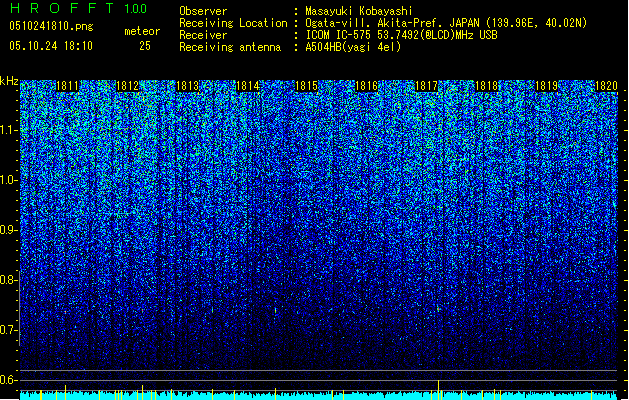This screenshot has height=400, width=629.
Task: Click the 1811 time marker
Action: point(67,86)
